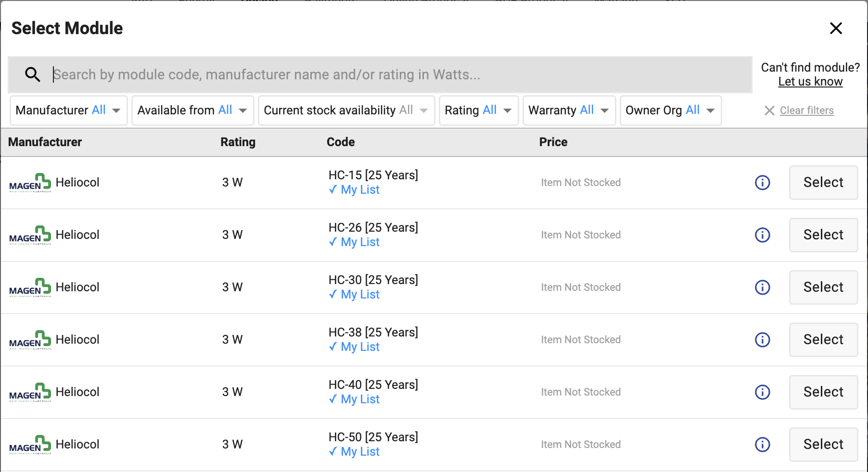Click the HC-40 [25 Years] code text

pos(373,385)
